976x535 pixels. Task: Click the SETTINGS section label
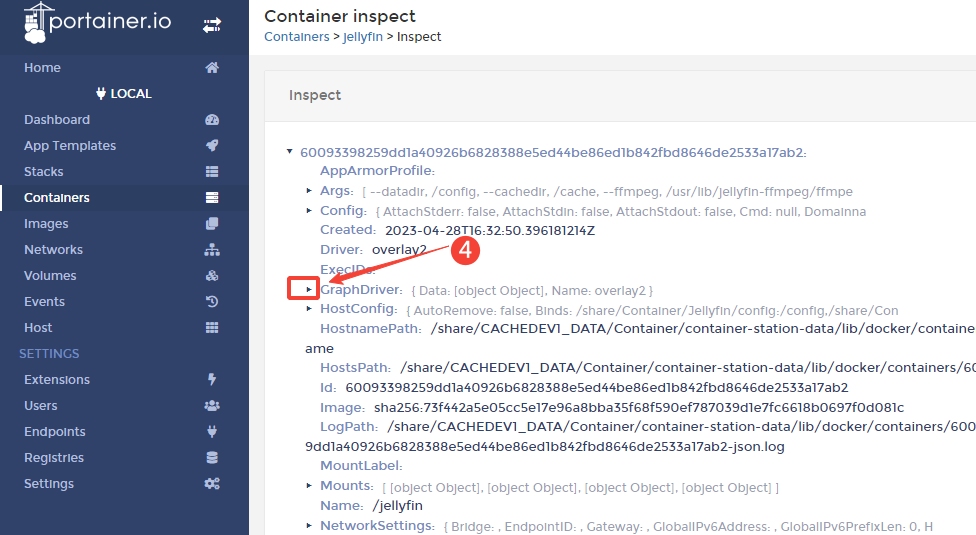tap(49, 354)
